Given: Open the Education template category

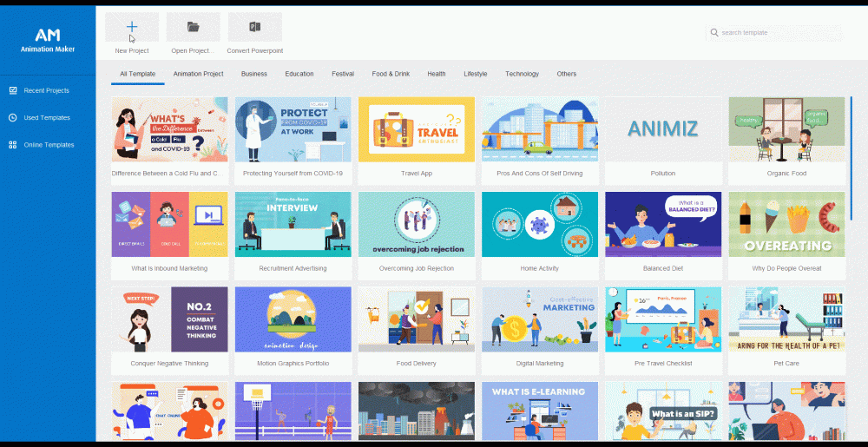Looking at the screenshot, I should click(x=299, y=74).
